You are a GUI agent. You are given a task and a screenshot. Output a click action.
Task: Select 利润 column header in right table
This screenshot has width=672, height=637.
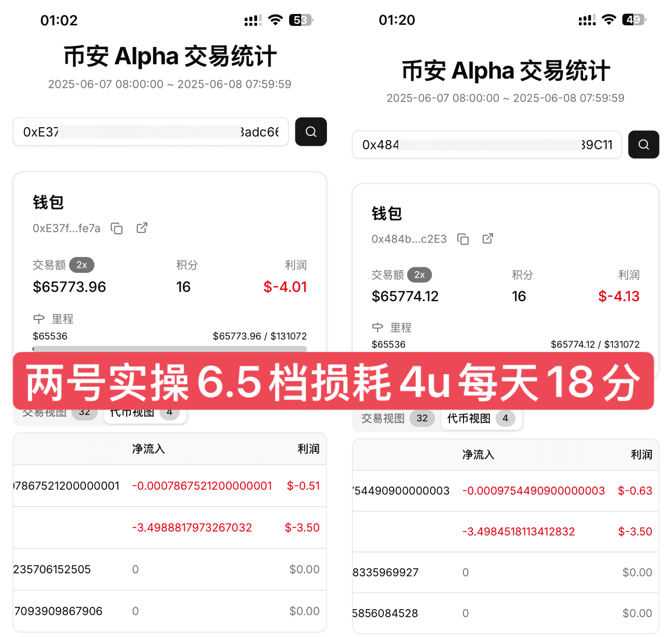(x=641, y=454)
